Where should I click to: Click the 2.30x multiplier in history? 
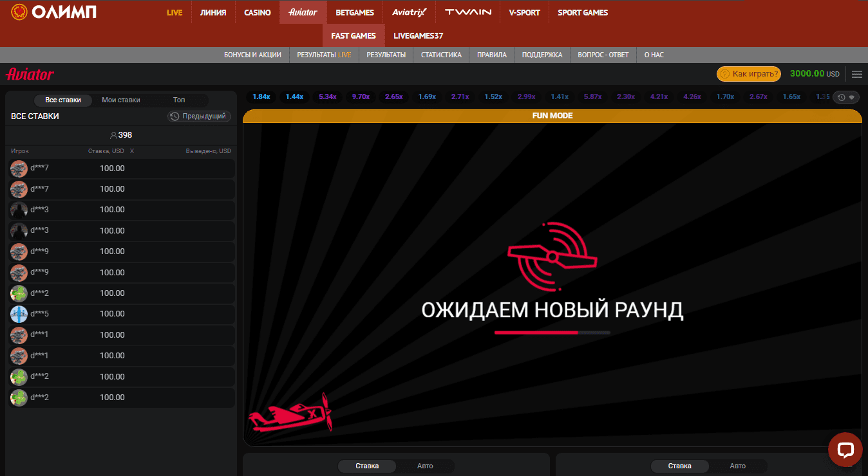(x=626, y=97)
